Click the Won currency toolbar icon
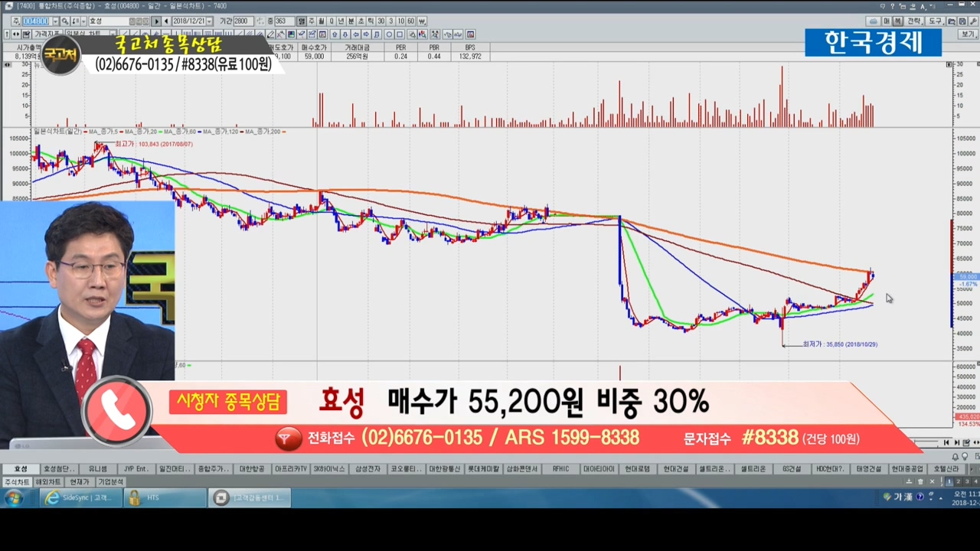Viewport: 980px width, 551px height. coord(422,21)
